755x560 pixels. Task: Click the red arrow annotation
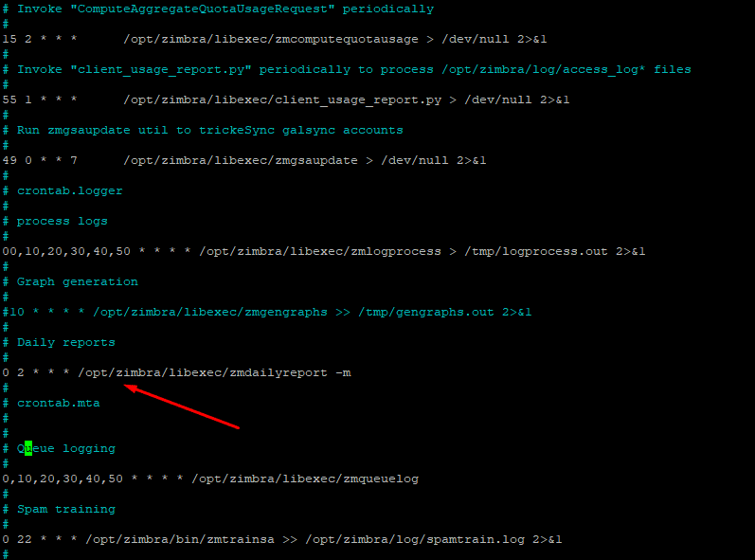point(180,406)
